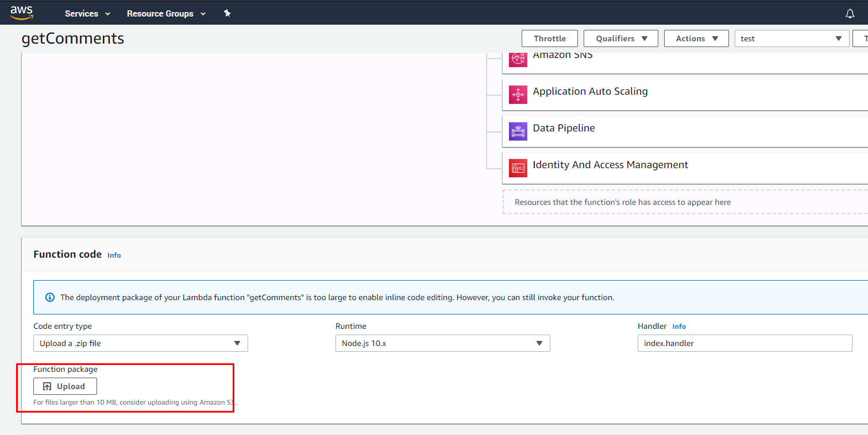Select the Application Auto Scaling resource row
The height and width of the screenshot is (435, 868).
click(685, 95)
